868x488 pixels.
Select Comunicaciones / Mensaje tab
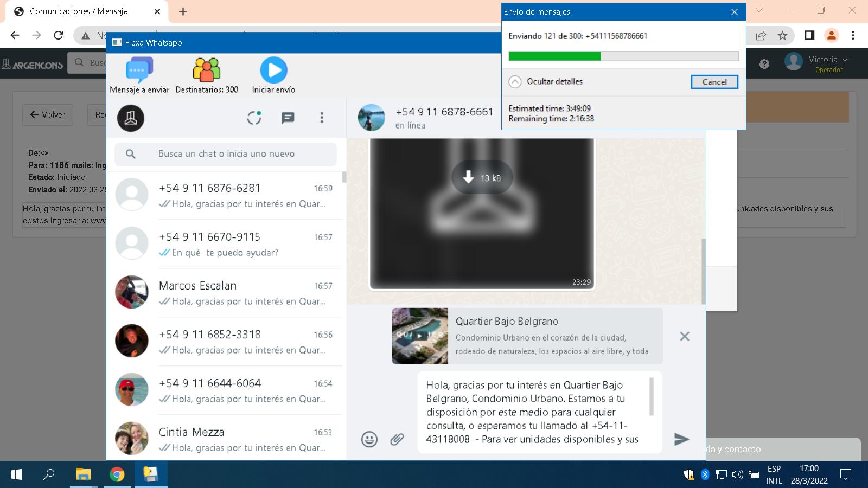point(87,11)
